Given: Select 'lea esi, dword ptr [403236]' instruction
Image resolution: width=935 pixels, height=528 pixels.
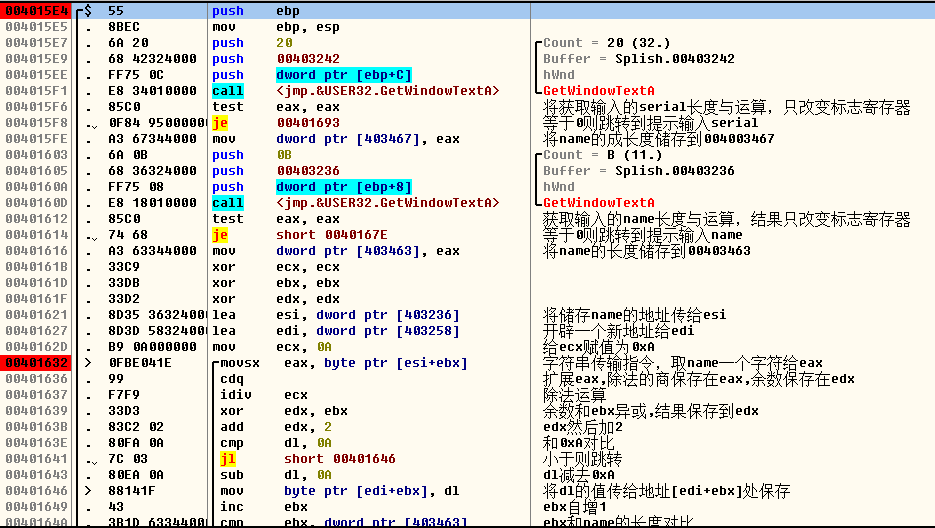Looking at the screenshot, I should pyautogui.click(x=336, y=315).
